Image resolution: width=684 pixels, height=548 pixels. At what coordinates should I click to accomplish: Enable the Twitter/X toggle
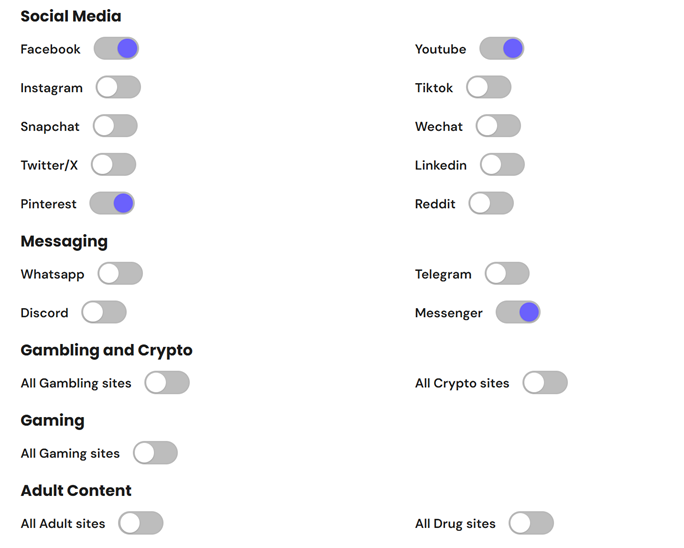113,164
